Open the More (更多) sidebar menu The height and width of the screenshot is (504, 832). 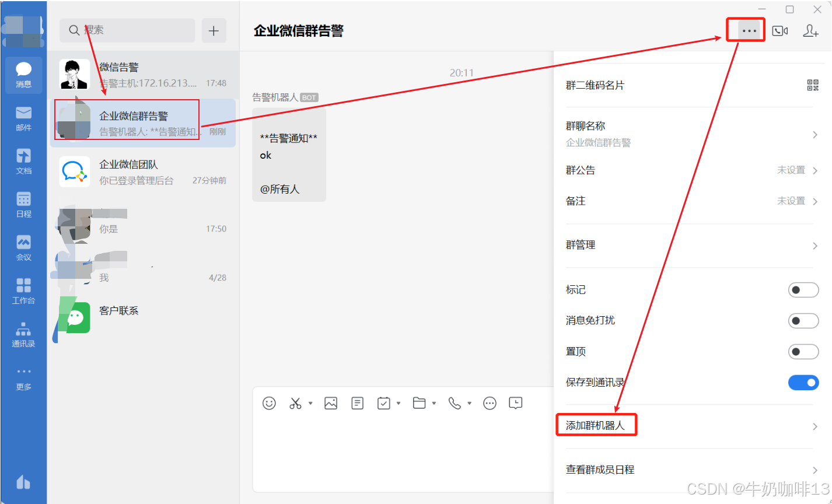(x=23, y=379)
